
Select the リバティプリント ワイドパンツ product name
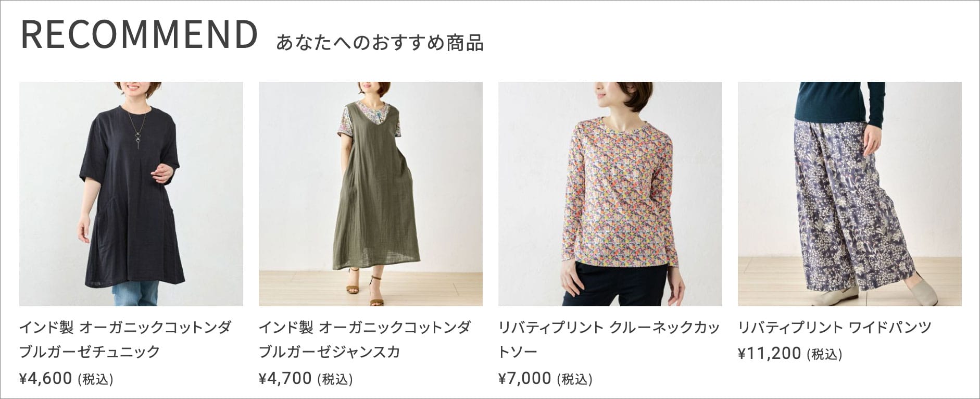835,328
